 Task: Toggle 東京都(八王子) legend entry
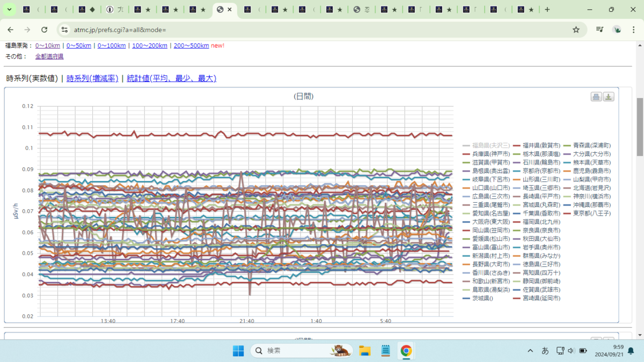click(x=587, y=213)
